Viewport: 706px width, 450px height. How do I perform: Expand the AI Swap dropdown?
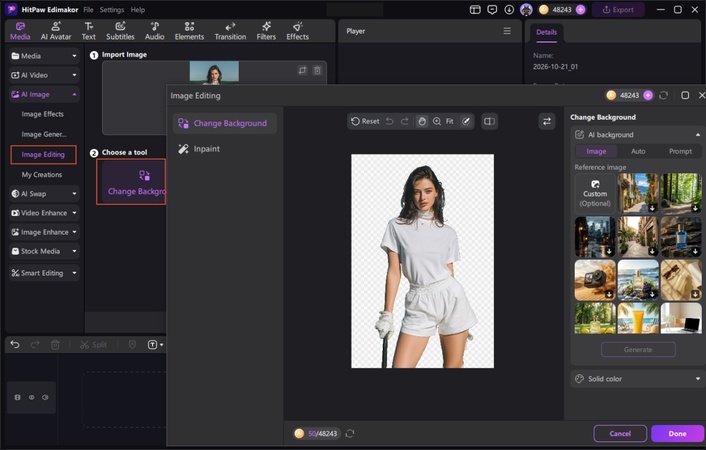click(44, 194)
